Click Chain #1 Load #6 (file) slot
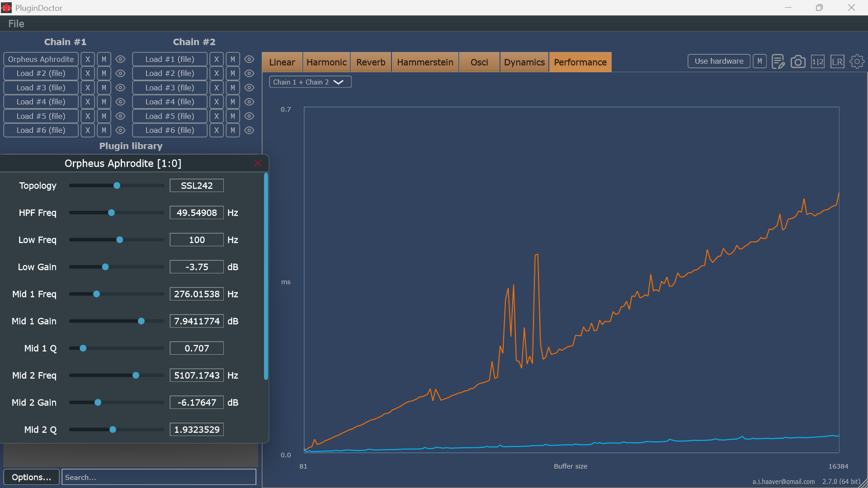The width and height of the screenshot is (868, 488). pyautogui.click(x=41, y=130)
